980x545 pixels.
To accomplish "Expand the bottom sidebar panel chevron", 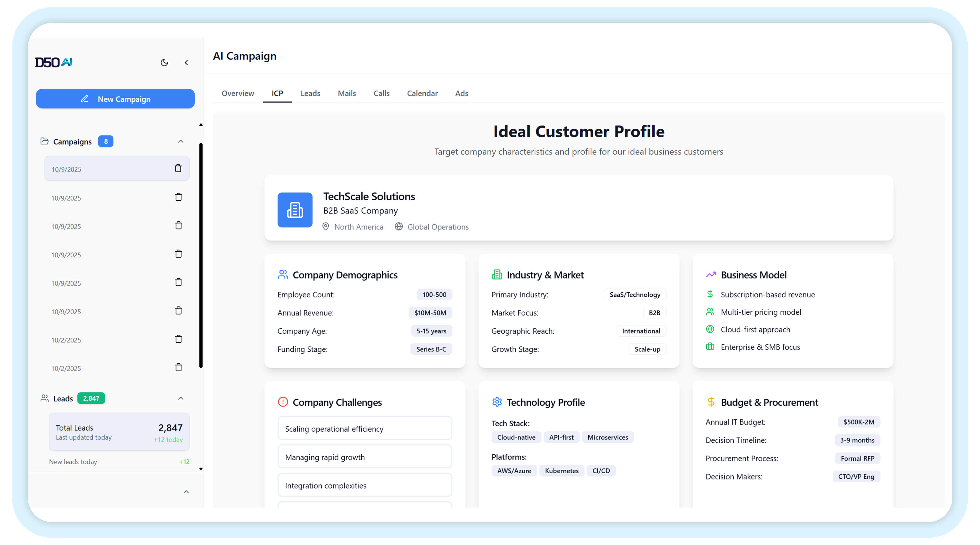I will [186, 492].
